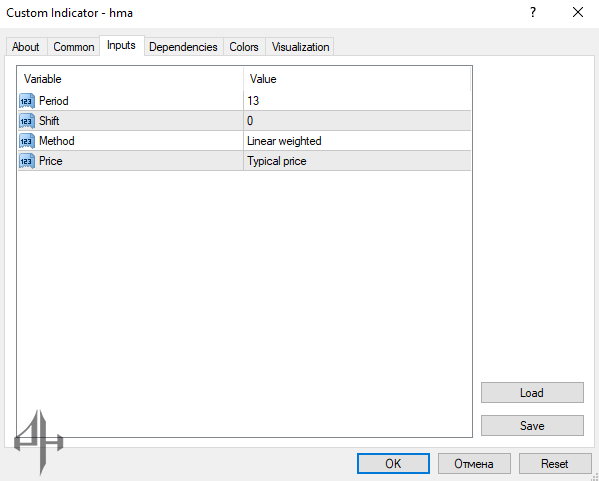Switch to the Common tab

point(74,47)
